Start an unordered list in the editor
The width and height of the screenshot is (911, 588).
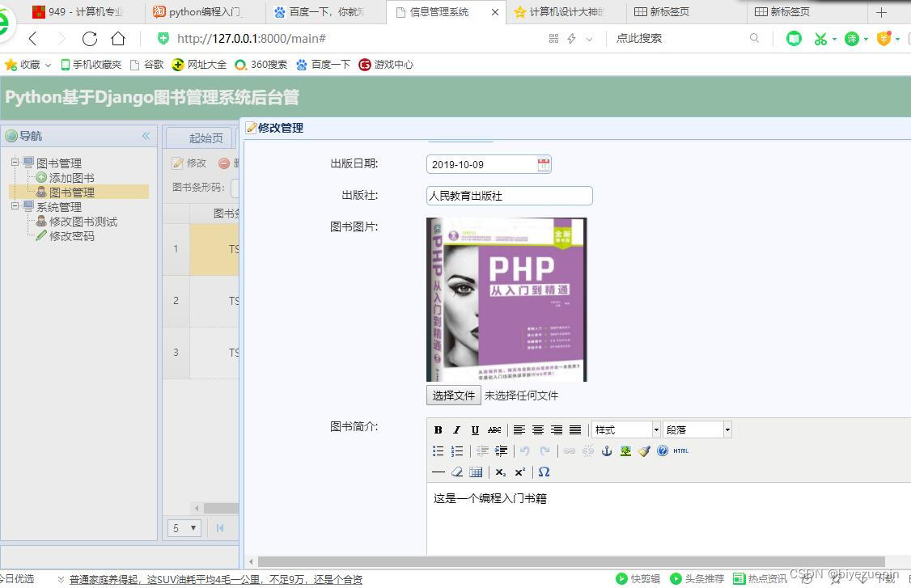click(437, 451)
